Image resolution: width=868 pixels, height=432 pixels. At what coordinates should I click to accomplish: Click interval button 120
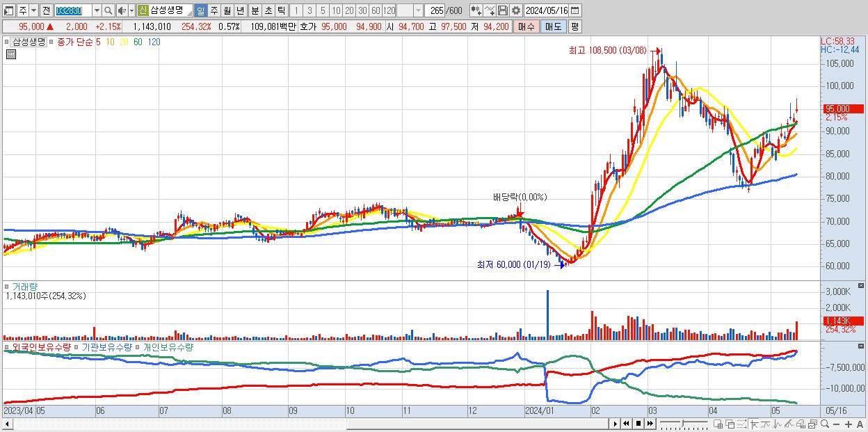click(389, 10)
